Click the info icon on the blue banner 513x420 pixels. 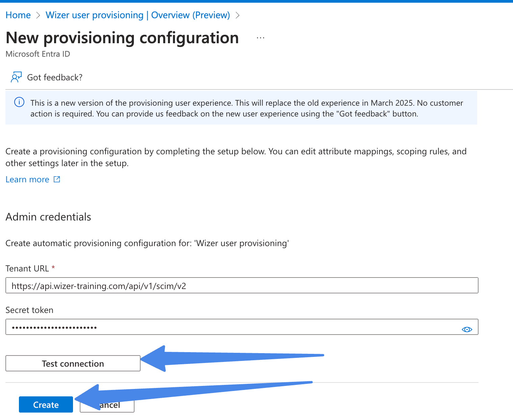19,102
